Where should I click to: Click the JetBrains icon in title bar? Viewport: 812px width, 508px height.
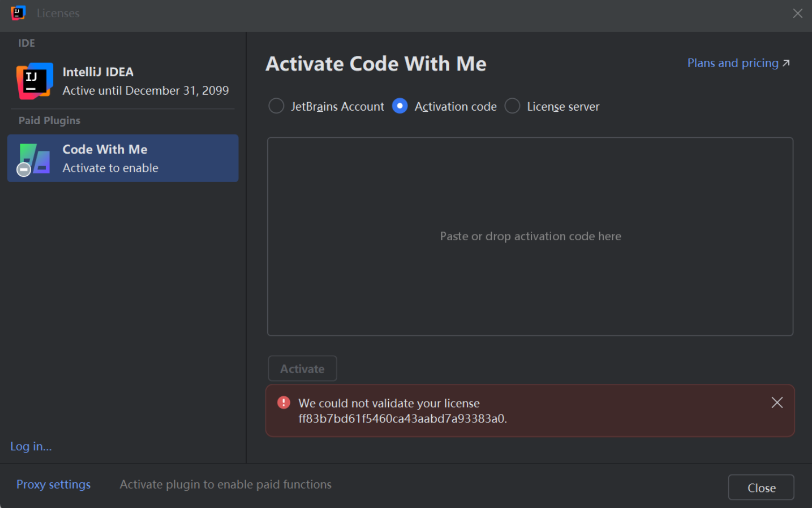click(18, 13)
